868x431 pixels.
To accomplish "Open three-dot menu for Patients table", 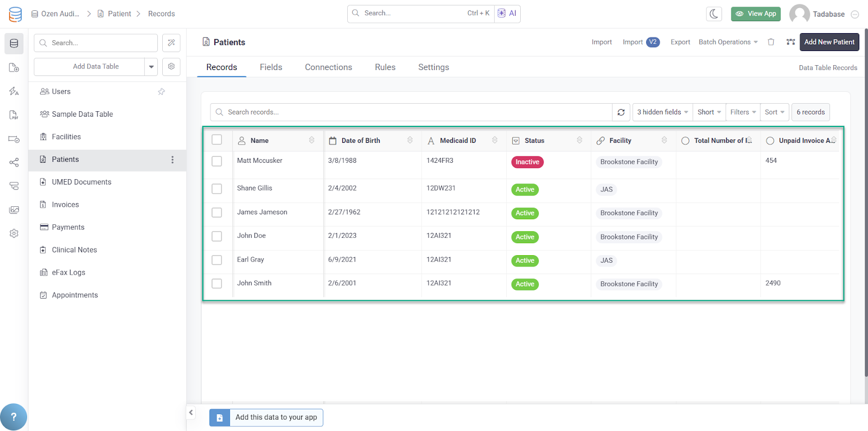I will point(173,160).
